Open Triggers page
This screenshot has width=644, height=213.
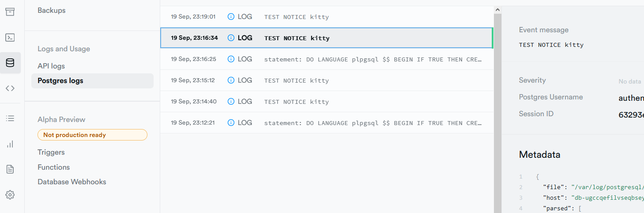point(51,152)
